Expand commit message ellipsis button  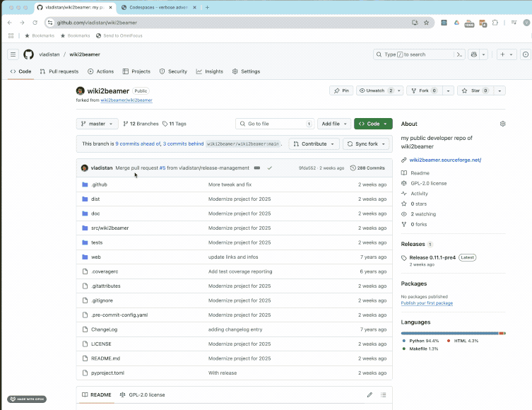[257, 168]
